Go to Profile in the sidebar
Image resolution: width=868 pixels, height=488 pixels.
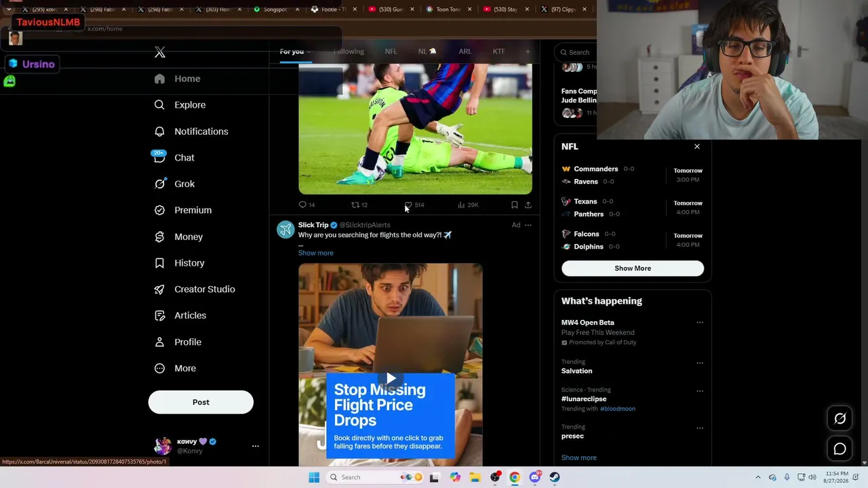pyautogui.click(x=178, y=342)
